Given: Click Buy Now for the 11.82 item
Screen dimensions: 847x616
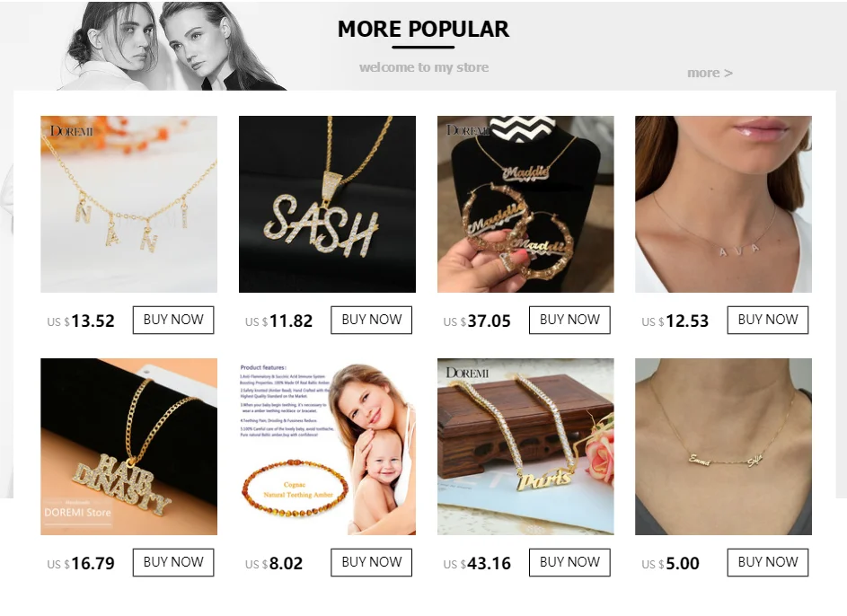Looking at the screenshot, I should click(x=372, y=321).
